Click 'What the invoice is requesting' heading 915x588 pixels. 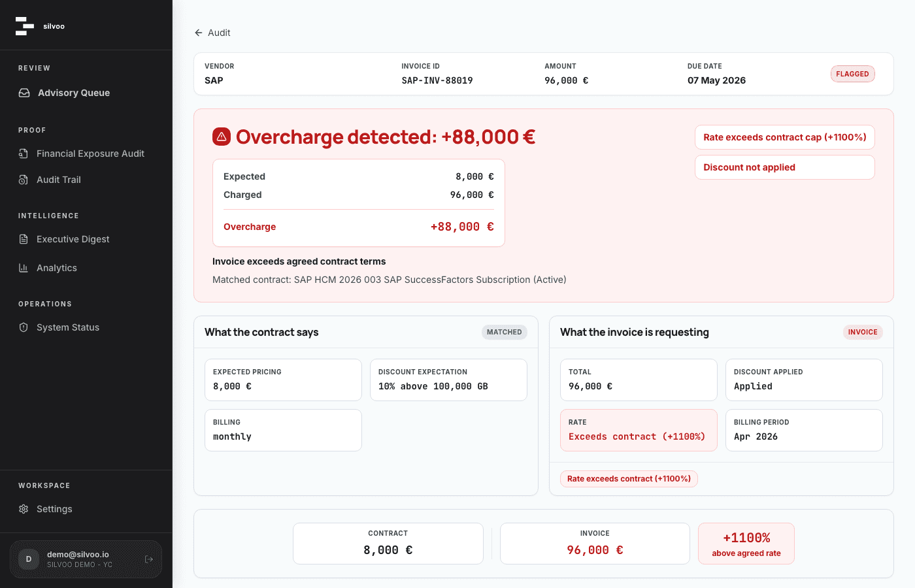pyautogui.click(x=635, y=332)
